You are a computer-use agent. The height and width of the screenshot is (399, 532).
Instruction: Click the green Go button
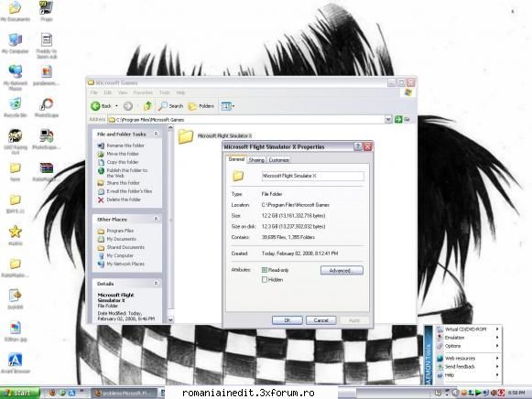[x=398, y=119]
